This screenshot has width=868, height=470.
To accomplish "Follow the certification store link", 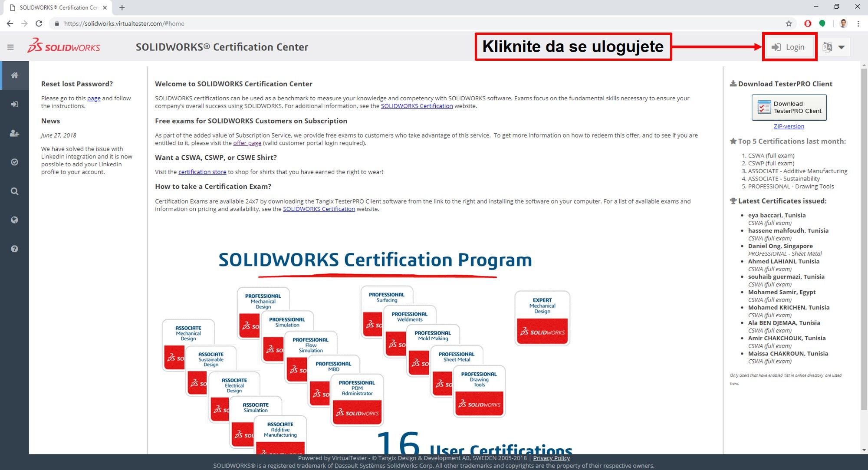I will (202, 172).
